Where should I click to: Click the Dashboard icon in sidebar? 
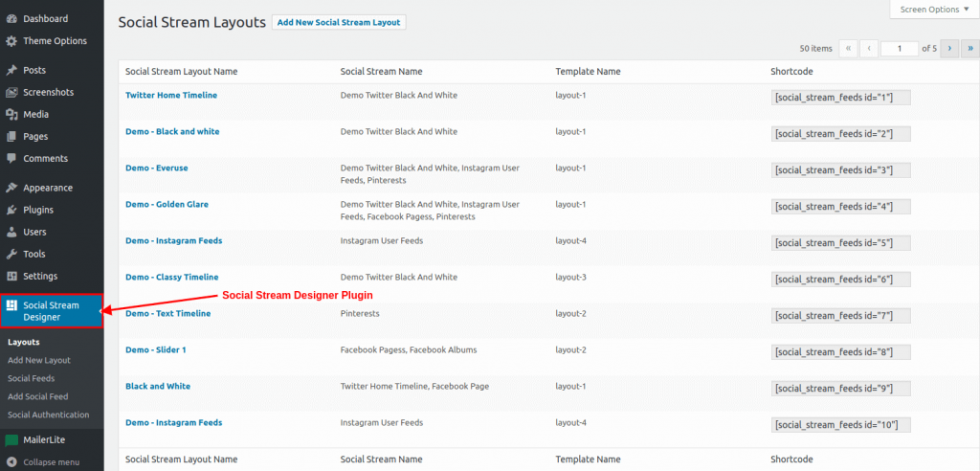pos(11,18)
